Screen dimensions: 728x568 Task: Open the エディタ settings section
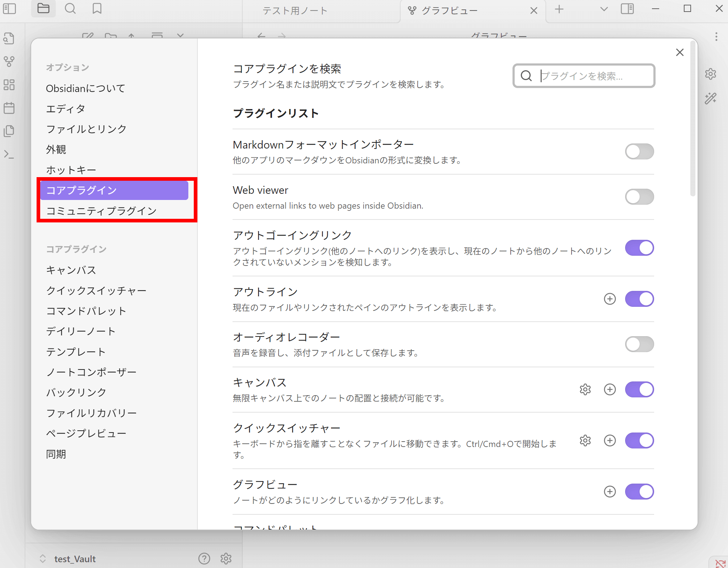coord(114,109)
